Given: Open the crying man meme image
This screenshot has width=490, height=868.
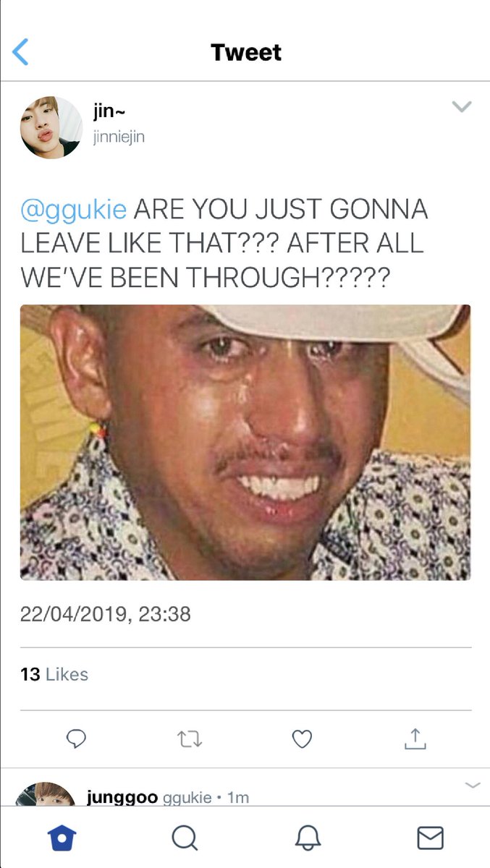Looking at the screenshot, I should point(245,442).
